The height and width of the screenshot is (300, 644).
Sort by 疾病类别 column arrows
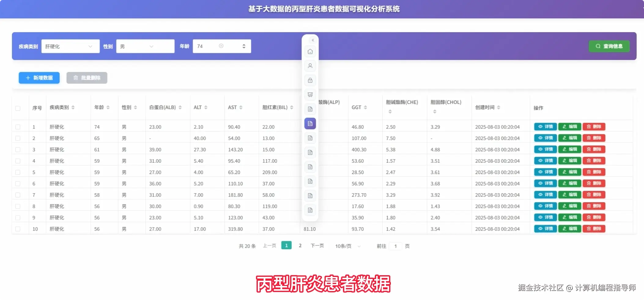(x=73, y=107)
